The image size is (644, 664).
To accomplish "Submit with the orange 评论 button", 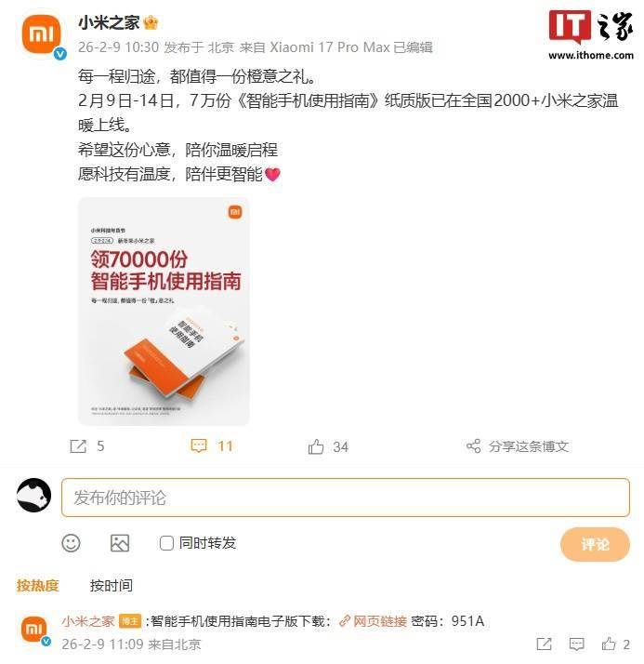I will (595, 544).
